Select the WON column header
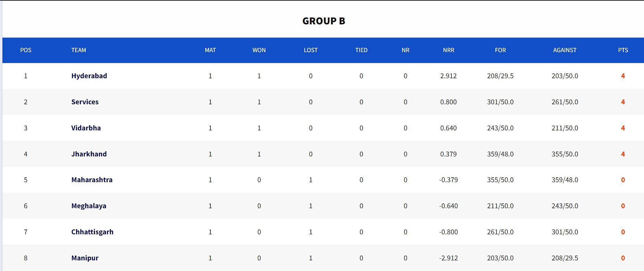The width and height of the screenshot is (644, 271). pos(259,50)
